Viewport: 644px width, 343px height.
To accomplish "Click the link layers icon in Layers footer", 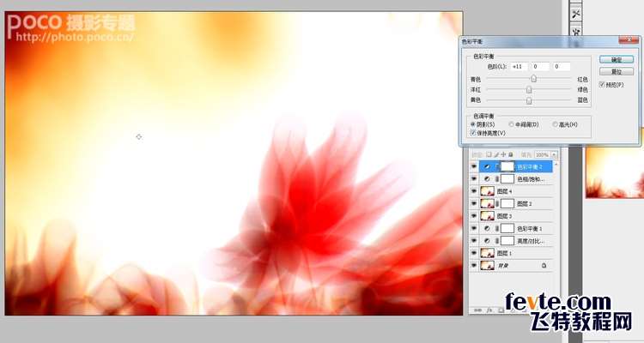I will pyautogui.click(x=478, y=310).
